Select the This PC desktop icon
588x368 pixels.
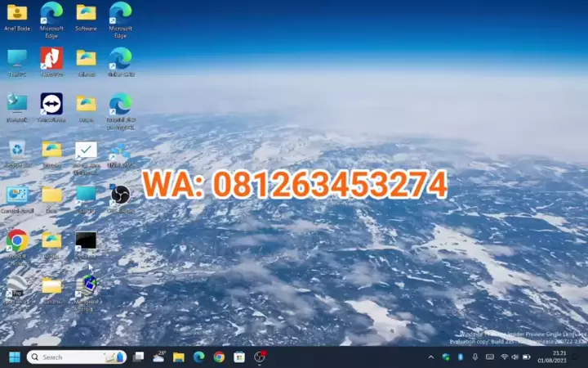(x=17, y=58)
